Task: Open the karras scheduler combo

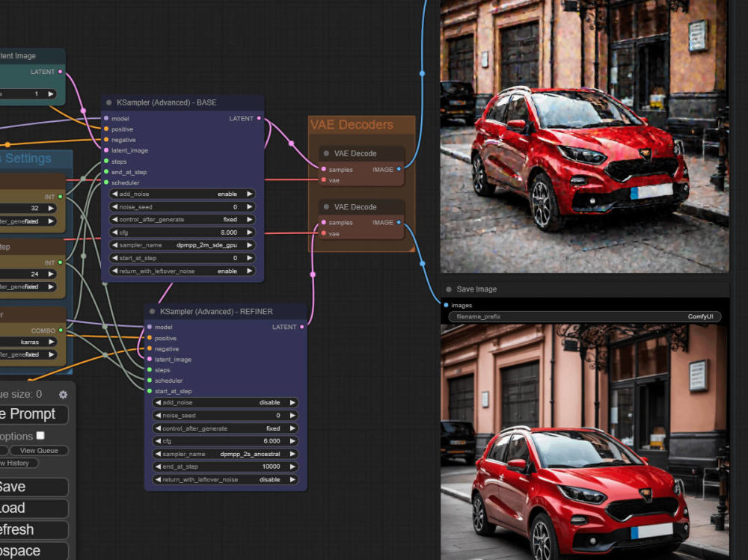Action: 28,342
